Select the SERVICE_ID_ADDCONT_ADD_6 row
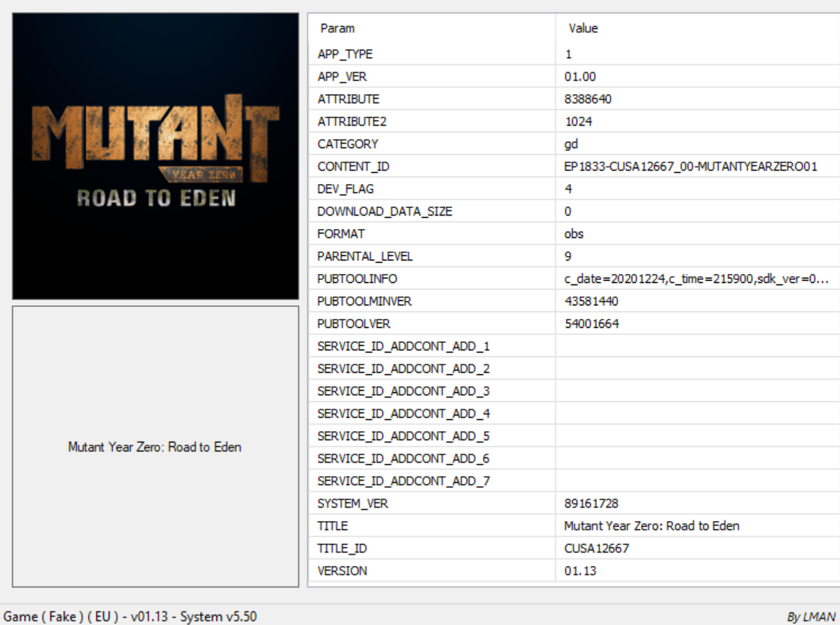840x625 pixels. (574, 460)
